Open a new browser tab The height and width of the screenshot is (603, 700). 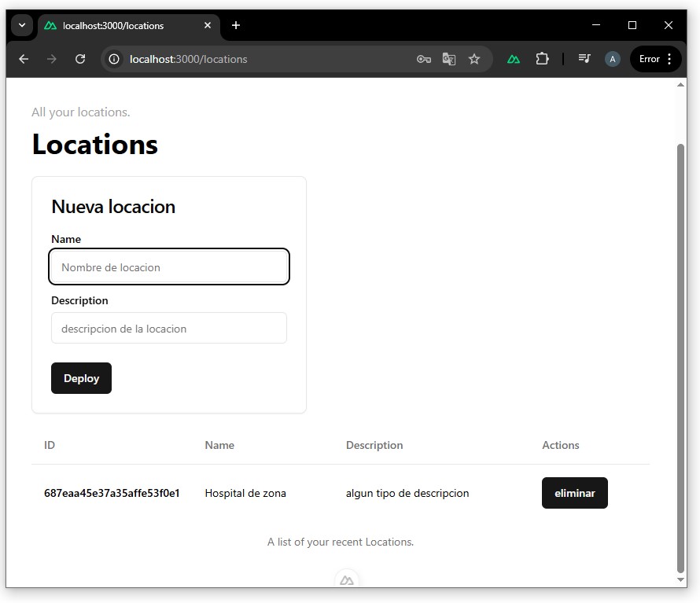[x=236, y=25]
